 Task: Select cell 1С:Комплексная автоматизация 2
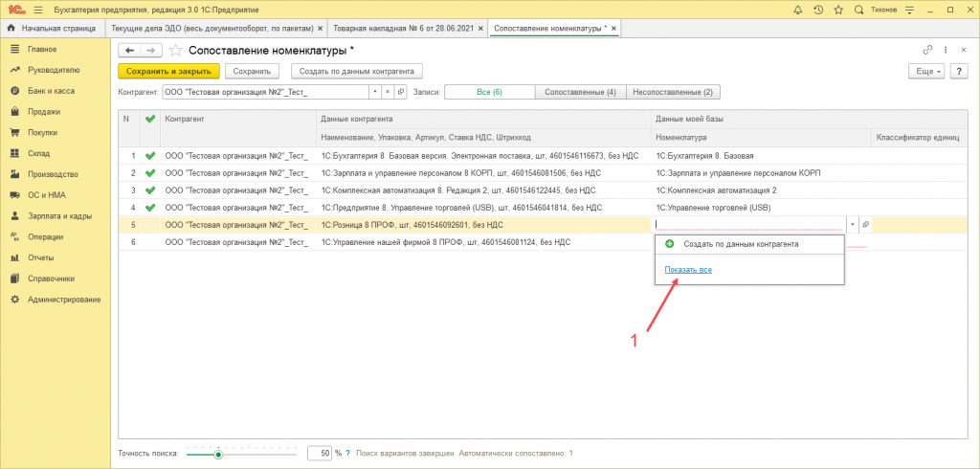click(761, 190)
